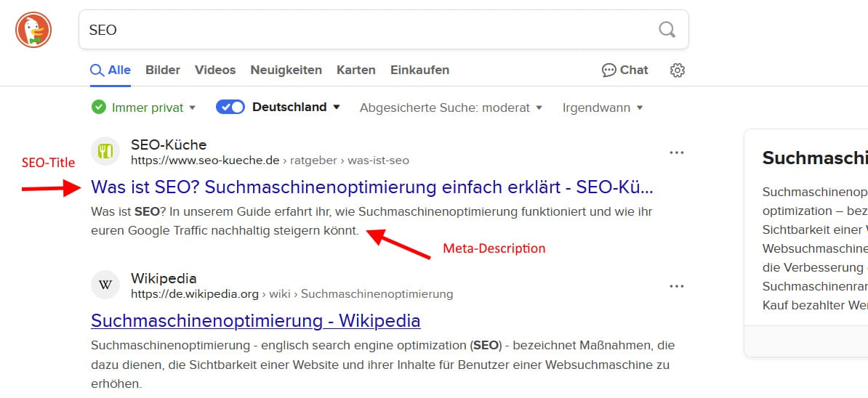Open three-dot menu for SEO-Küche result
The height and width of the screenshot is (398, 868).
tap(677, 153)
